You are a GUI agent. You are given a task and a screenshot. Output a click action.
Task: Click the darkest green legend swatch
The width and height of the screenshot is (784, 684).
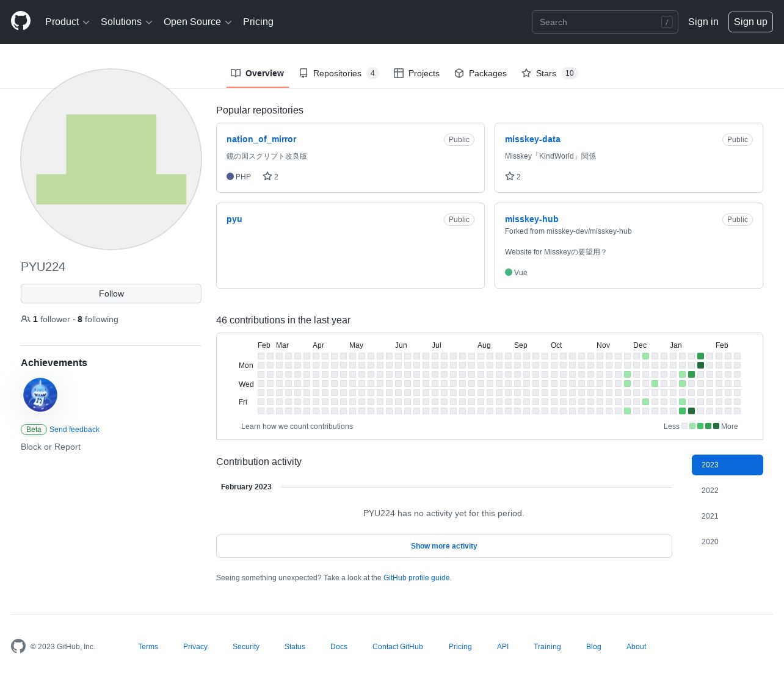point(716,427)
